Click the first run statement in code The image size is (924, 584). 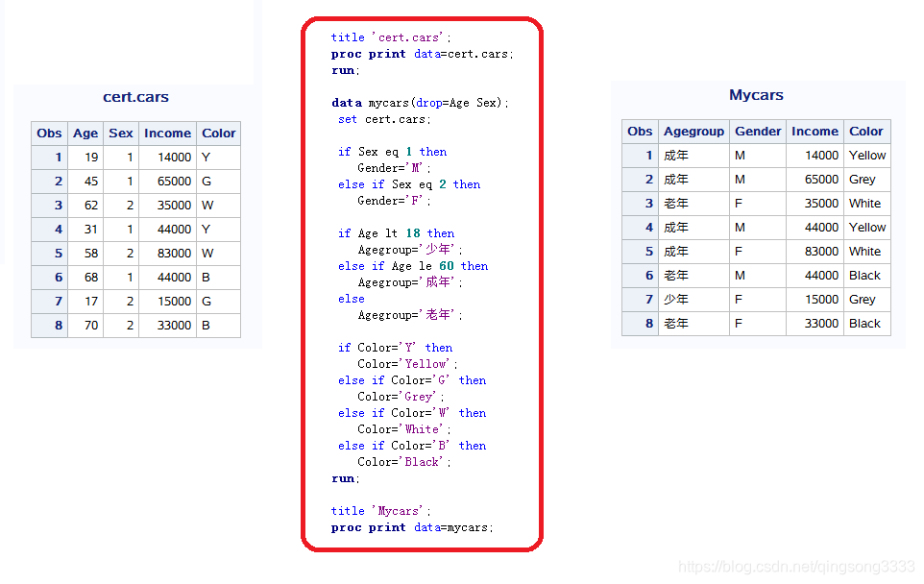pyautogui.click(x=343, y=70)
